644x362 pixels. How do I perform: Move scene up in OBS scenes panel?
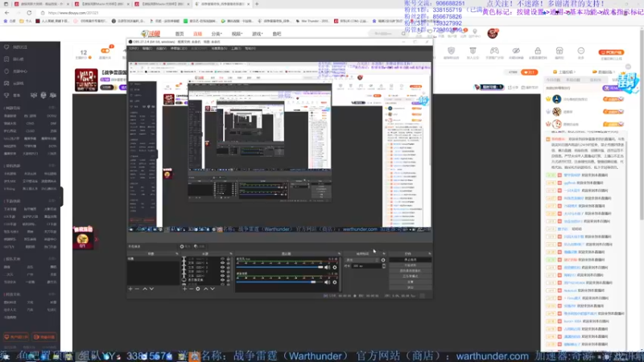(145, 289)
